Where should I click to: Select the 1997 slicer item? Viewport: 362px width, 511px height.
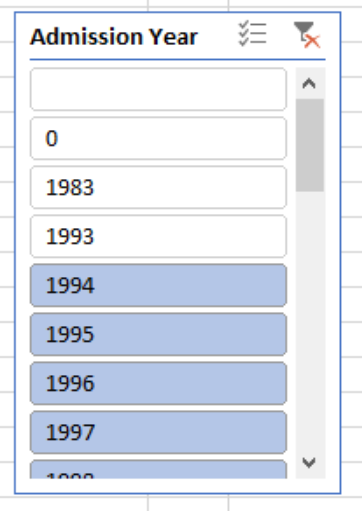(158, 432)
